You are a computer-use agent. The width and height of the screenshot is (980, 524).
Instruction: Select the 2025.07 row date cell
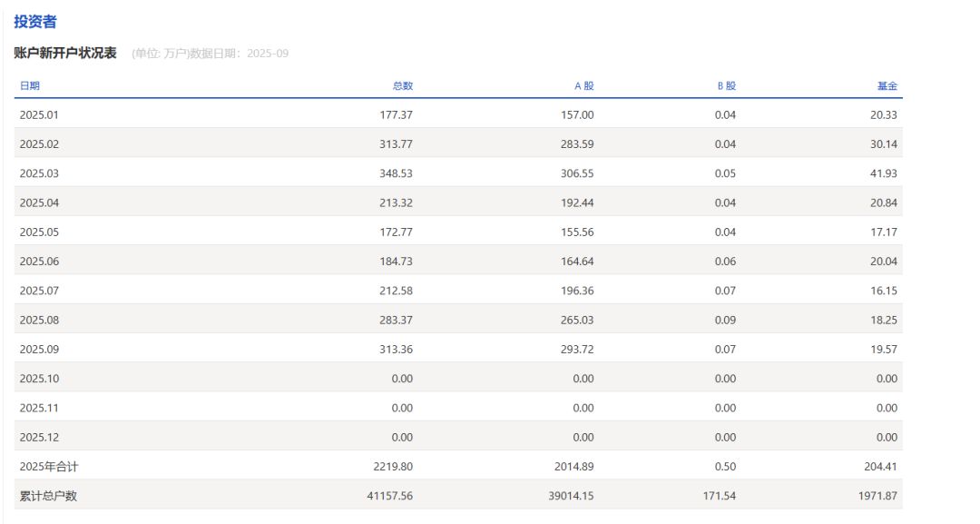pyautogui.click(x=39, y=291)
